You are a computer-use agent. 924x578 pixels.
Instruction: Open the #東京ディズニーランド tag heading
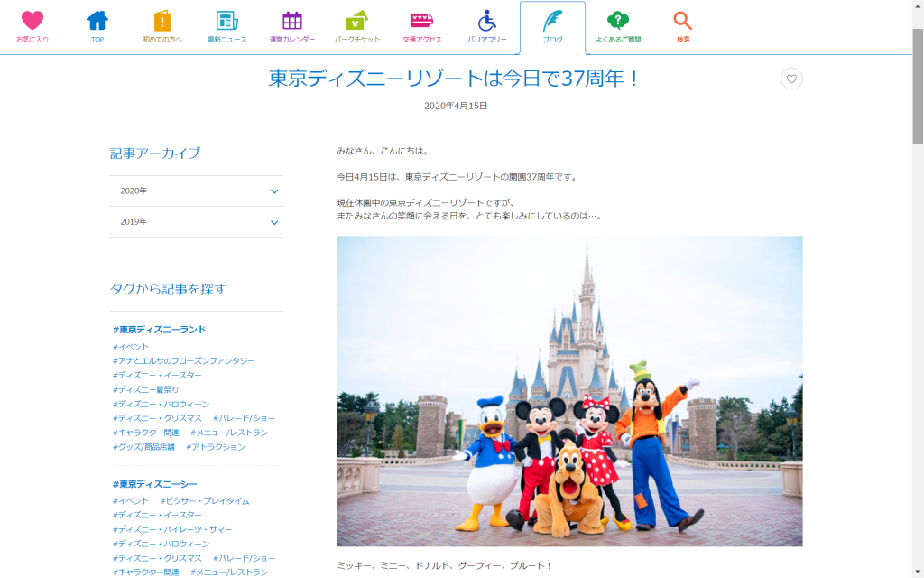coord(159,329)
